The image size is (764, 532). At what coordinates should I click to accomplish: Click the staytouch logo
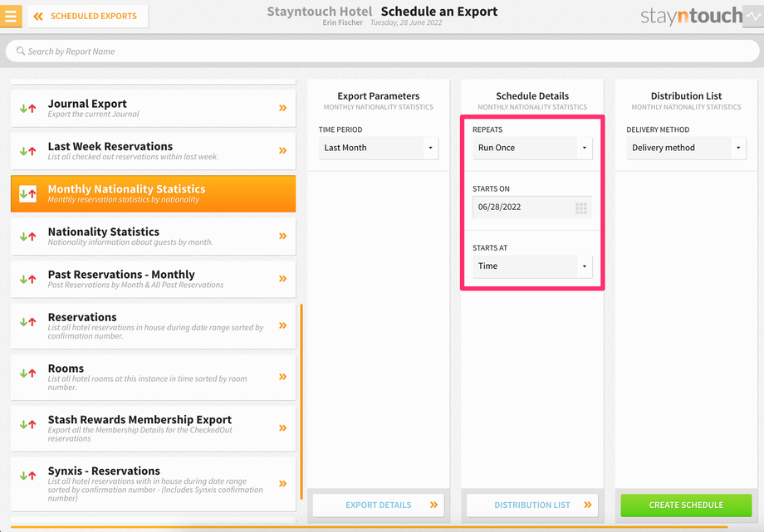(692, 16)
